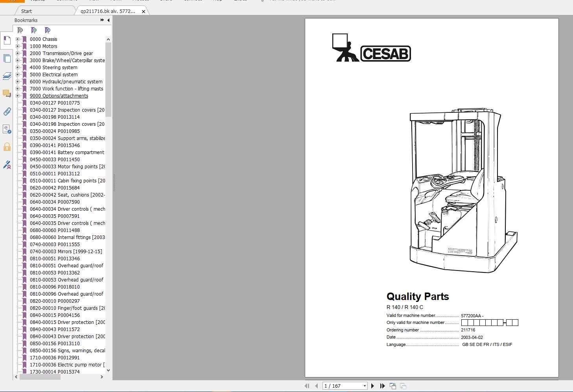573x392 pixels.
Task: Expand the Bookmarks panel with double-arrow icon
Action: coord(102,20)
